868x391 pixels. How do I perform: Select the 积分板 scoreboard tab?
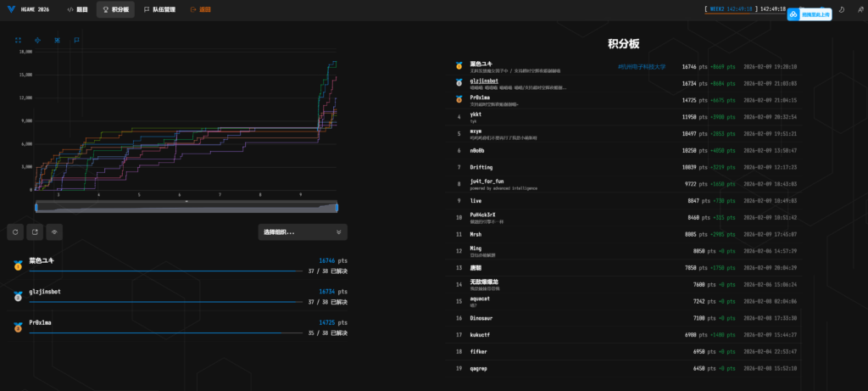[115, 10]
